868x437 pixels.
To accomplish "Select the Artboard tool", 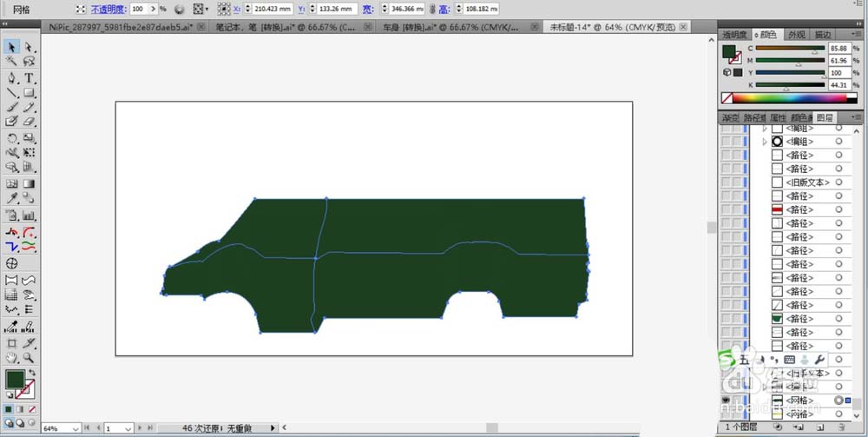I will 11,343.
